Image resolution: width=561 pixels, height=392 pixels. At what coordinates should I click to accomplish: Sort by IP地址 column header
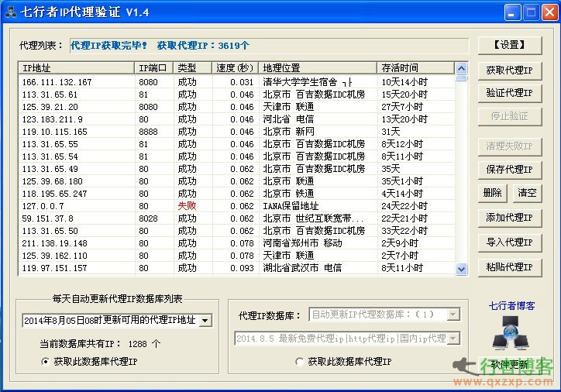tap(76, 68)
